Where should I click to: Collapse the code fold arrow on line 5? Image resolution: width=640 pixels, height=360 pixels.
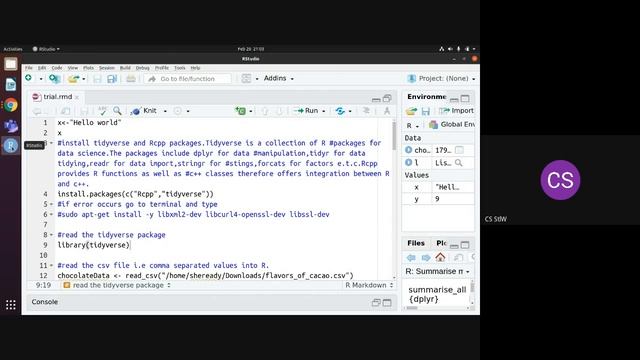click(51, 204)
